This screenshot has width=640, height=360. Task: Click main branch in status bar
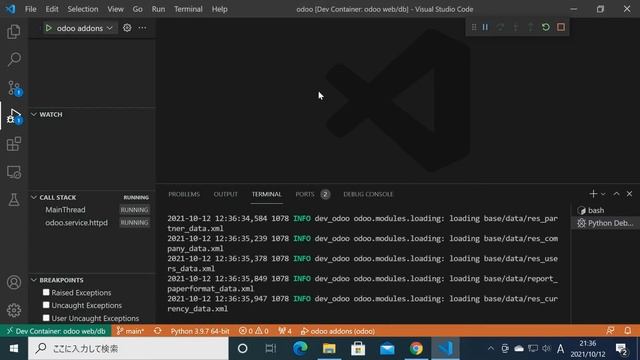point(130,331)
